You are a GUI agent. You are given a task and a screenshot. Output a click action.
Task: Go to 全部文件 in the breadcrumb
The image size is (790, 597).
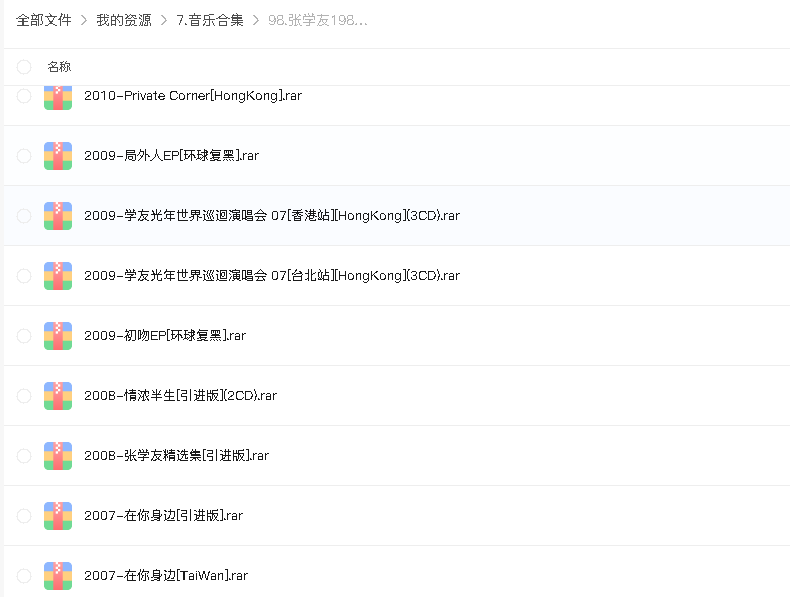click(x=44, y=20)
